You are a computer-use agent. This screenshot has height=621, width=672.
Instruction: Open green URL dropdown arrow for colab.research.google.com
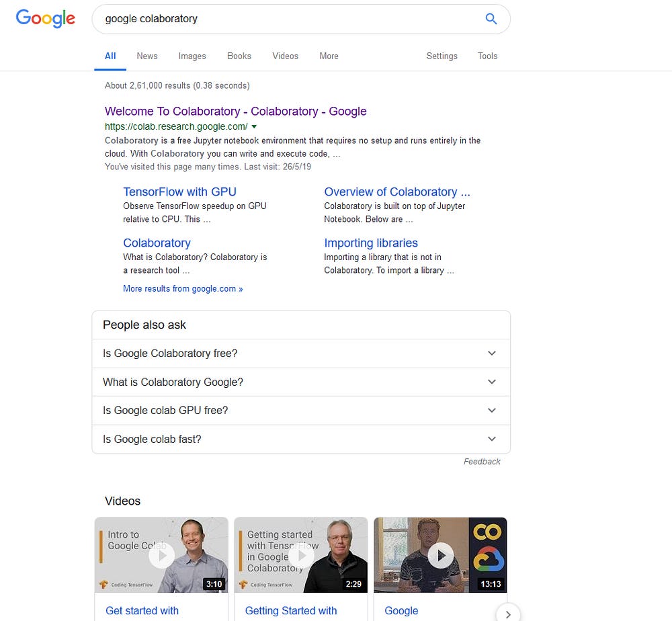click(255, 126)
